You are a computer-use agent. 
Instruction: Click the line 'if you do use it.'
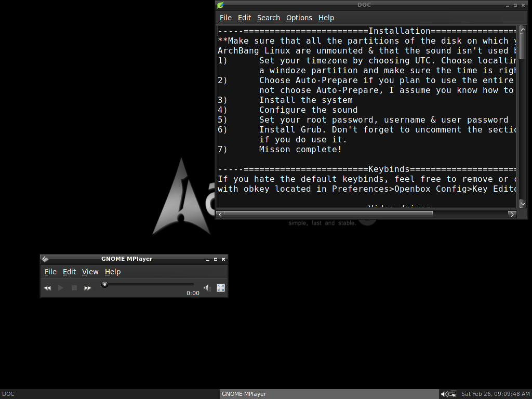tap(303, 139)
